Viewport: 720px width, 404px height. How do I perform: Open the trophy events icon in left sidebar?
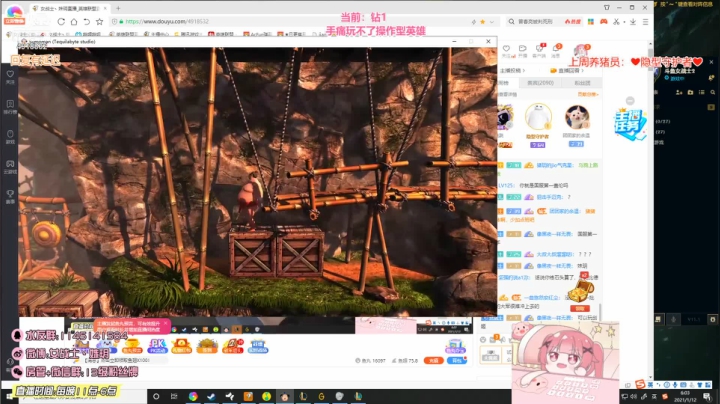(x=10, y=196)
